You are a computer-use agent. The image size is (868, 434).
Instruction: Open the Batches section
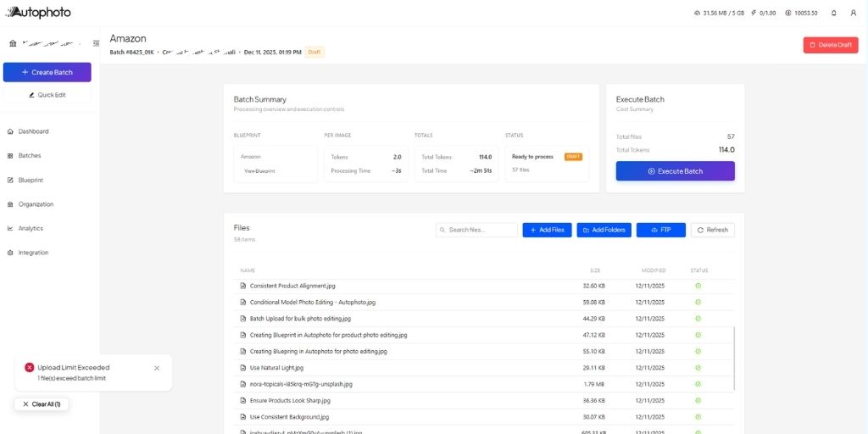pos(30,156)
